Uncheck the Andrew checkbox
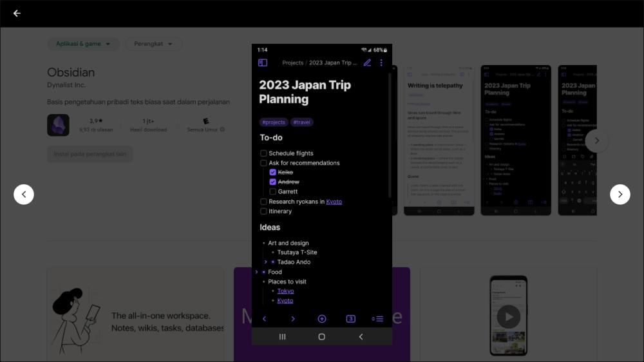644x362 pixels. pyautogui.click(x=272, y=182)
